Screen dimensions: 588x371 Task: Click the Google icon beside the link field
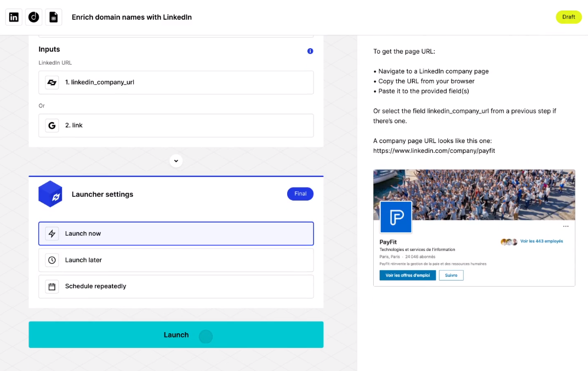pyautogui.click(x=51, y=125)
